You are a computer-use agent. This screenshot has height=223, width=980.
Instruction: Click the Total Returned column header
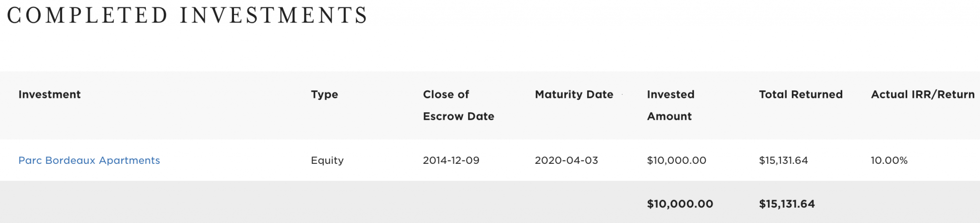pyautogui.click(x=801, y=95)
